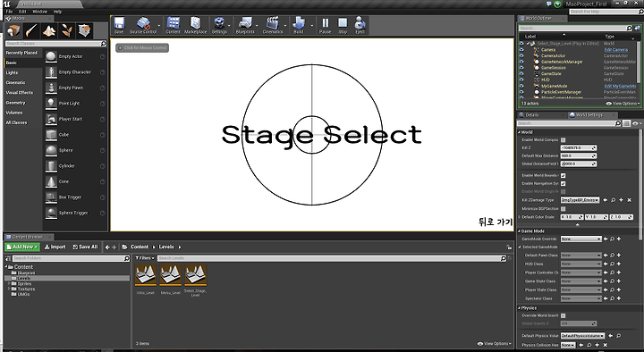This screenshot has width=644, height=352.
Task: Collapse the Game Mode section
Action: pyautogui.click(x=520, y=231)
